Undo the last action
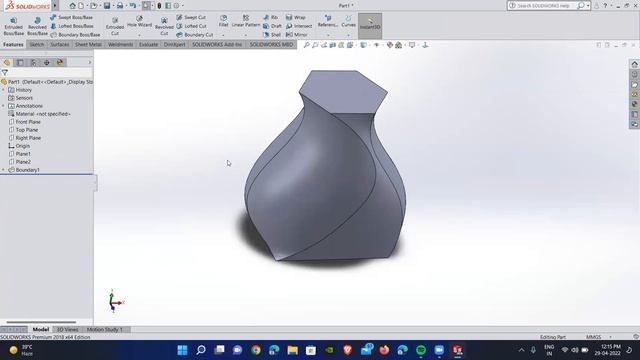640x360 pixels. pyautogui.click(x=133, y=6)
